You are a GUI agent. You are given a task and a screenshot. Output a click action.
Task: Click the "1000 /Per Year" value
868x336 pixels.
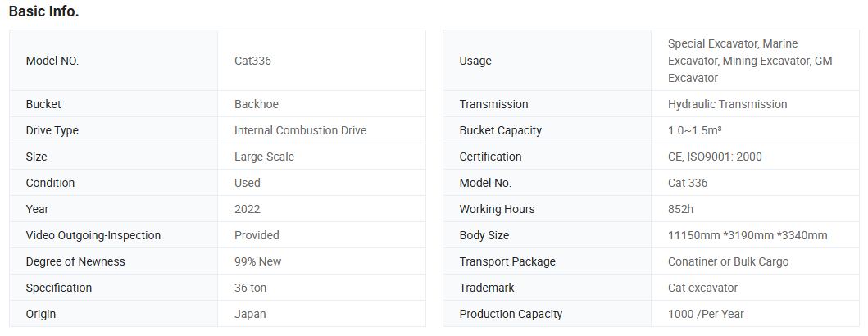(x=707, y=314)
